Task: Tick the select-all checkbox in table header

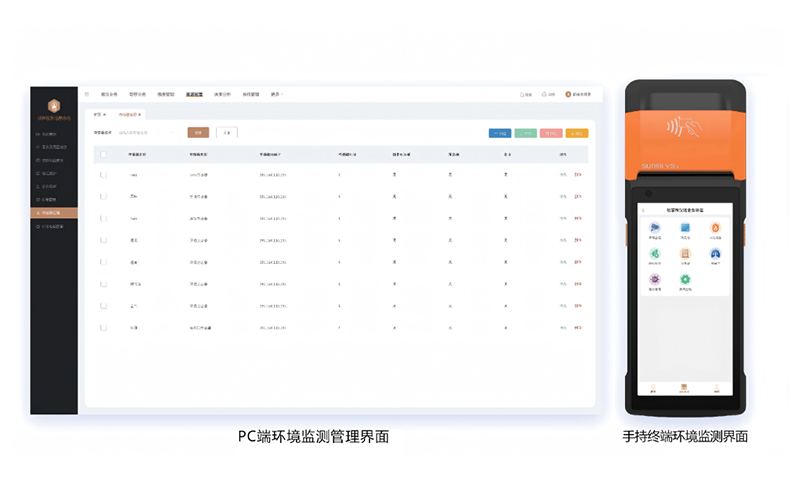Action: point(103,155)
